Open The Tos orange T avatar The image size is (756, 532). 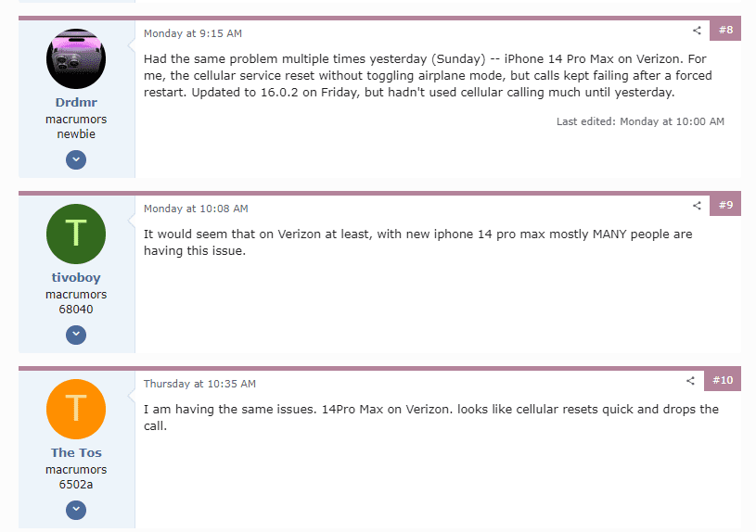(x=76, y=409)
